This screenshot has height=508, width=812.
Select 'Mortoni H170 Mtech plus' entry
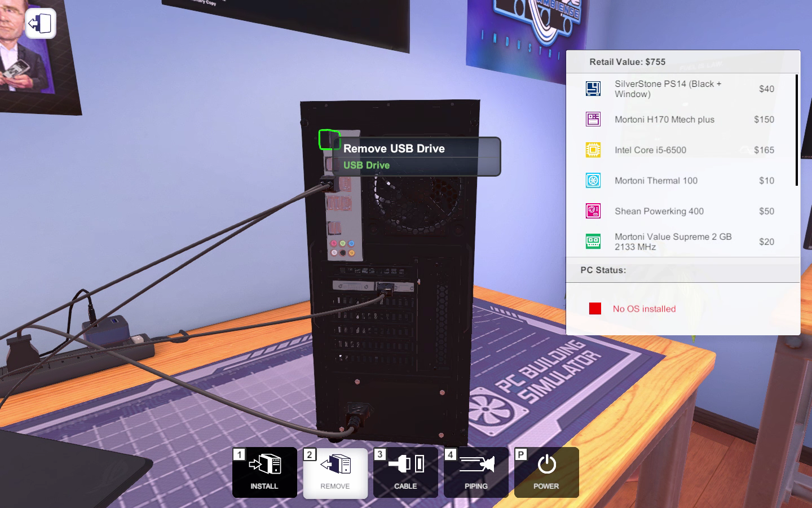coord(681,119)
